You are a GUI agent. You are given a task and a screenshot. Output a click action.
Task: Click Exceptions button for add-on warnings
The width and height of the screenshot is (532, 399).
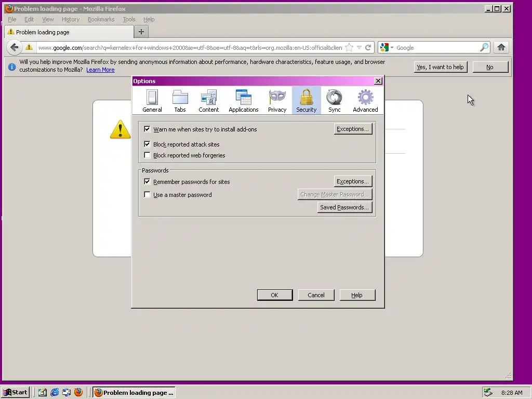(353, 129)
